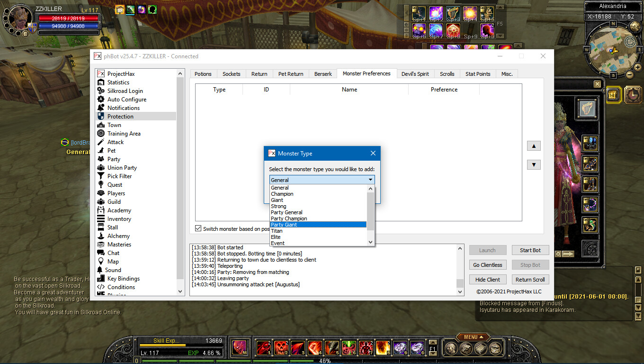
Task: Open Auto Configure gear icon
Action: coord(100,100)
